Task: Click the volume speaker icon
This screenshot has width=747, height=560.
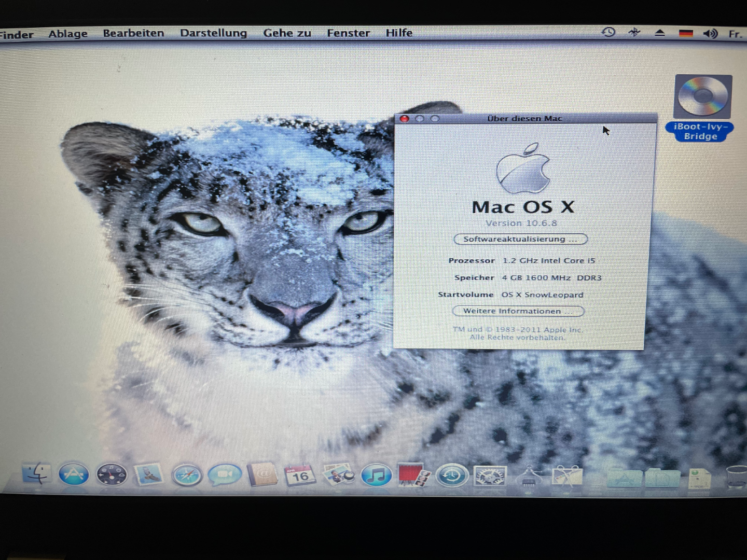Action: (710, 34)
